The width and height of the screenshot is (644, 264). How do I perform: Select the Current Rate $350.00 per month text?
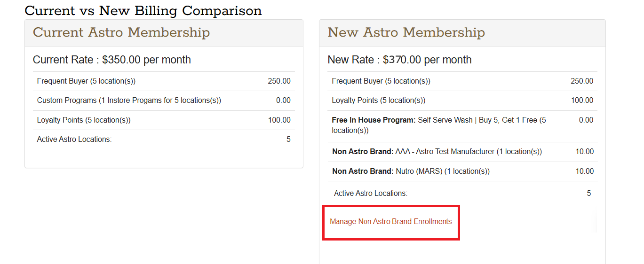pos(112,60)
